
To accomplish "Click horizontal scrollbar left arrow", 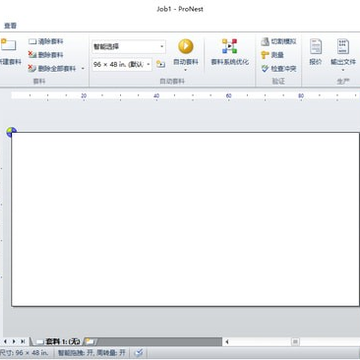I will [227, 342].
